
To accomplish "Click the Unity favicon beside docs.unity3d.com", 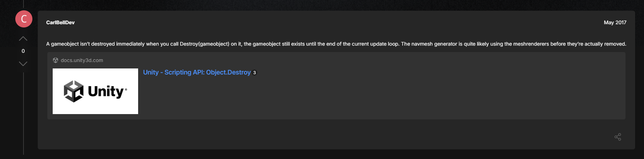I will click(x=56, y=60).
